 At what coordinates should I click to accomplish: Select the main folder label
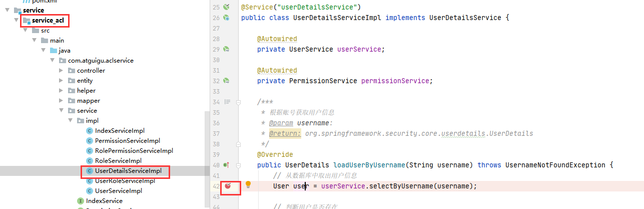pyautogui.click(x=57, y=40)
